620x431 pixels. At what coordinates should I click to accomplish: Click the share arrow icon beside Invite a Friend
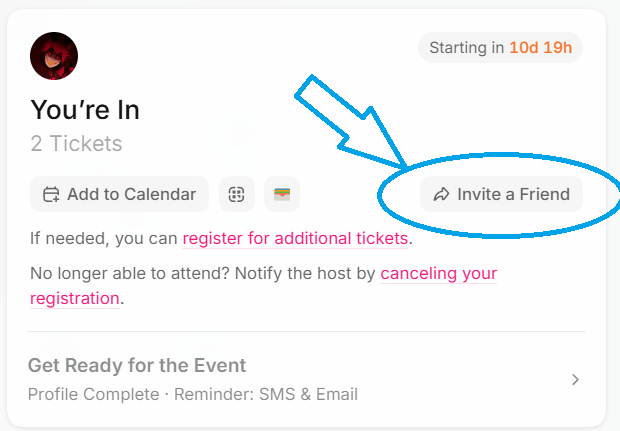tap(441, 195)
